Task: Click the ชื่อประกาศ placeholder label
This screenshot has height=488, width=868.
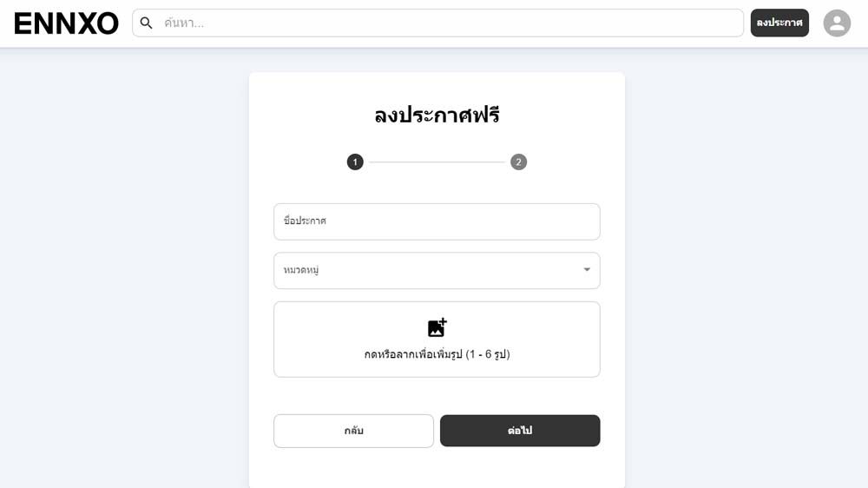Action: click(x=305, y=221)
